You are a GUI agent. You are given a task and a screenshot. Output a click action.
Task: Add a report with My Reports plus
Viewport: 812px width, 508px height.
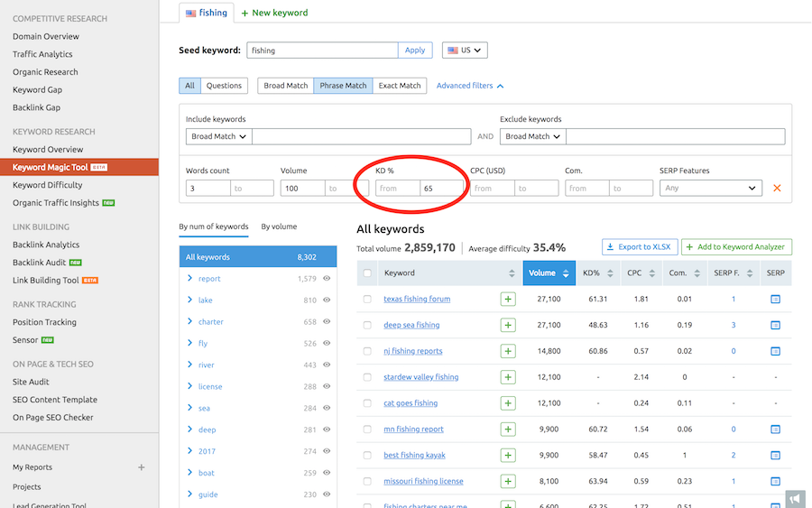142,467
